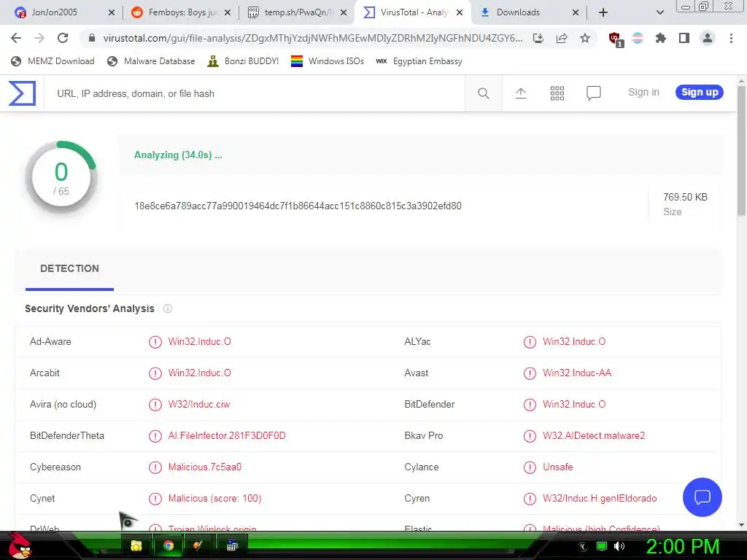Click the alert icon for Cylance Unsafe
Screen dimensions: 747x560
pos(530,467)
